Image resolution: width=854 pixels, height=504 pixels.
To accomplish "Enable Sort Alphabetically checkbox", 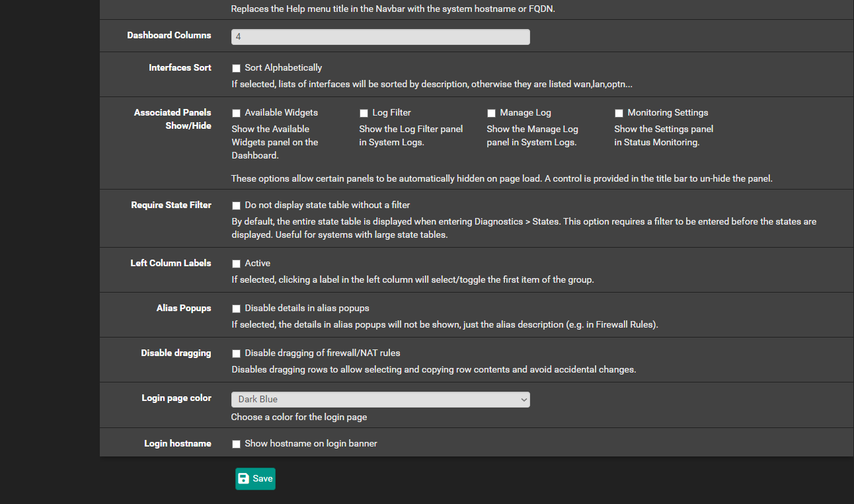I will 236,68.
